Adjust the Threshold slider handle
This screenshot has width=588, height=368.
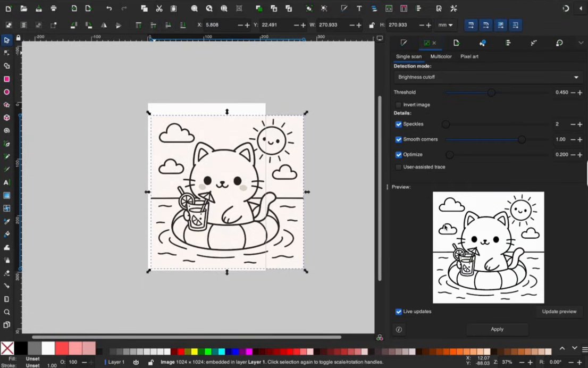tap(491, 93)
